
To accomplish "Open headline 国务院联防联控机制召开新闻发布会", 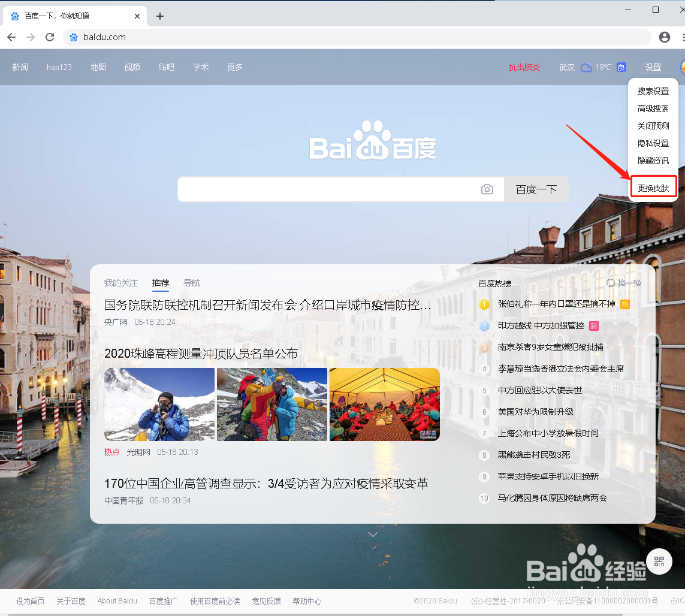I will (x=267, y=305).
